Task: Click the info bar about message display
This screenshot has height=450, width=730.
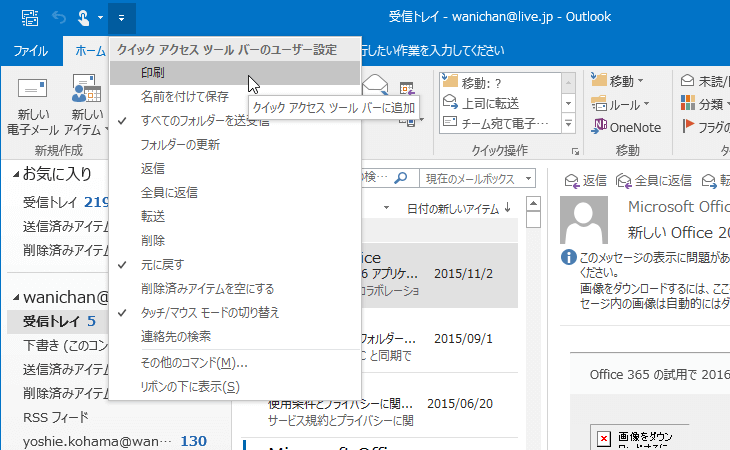Action: [645, 283]
